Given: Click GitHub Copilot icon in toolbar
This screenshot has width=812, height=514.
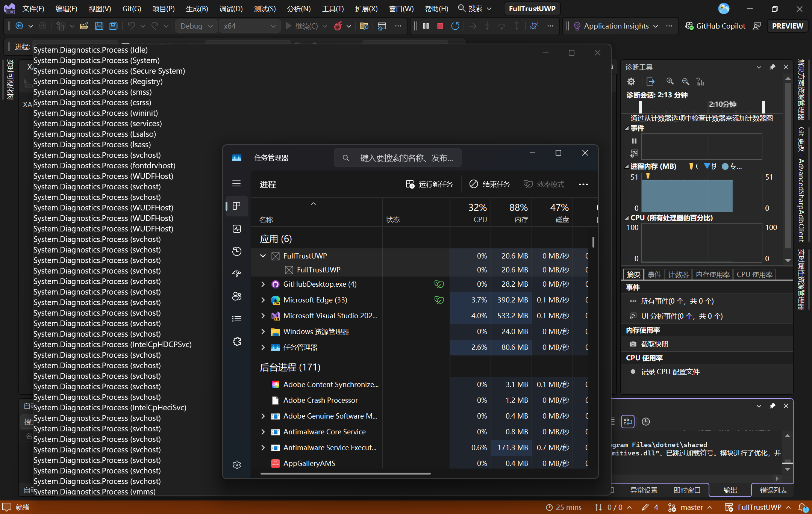Looking at the screenshot, I should pyautogui.click(x=689, y=26).
